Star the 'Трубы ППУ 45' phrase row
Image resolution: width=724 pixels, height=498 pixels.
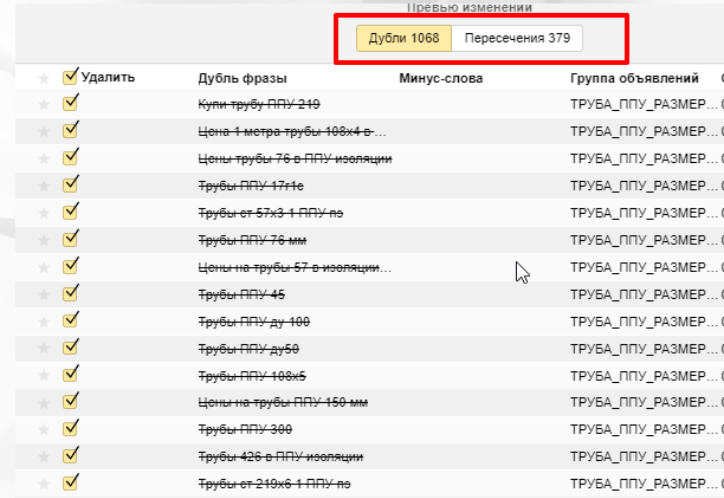tap(43, 294)
